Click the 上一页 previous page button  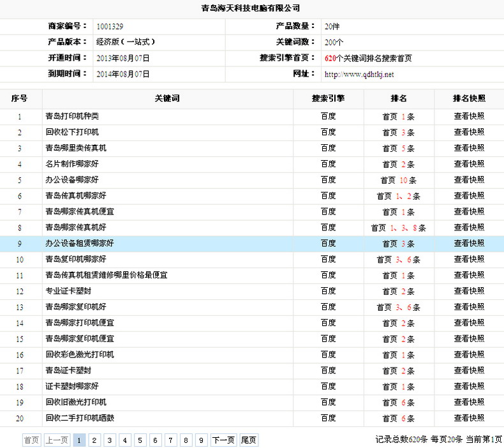57,440
